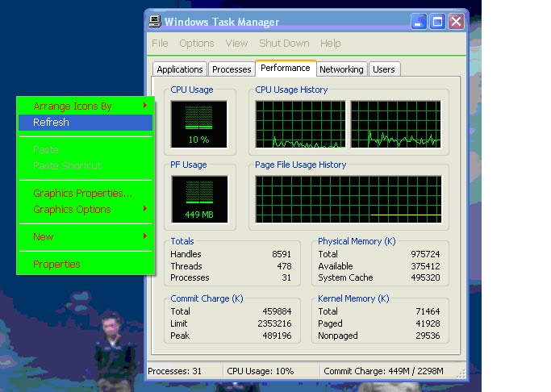Open the Shut Down menu

[284, 44]
